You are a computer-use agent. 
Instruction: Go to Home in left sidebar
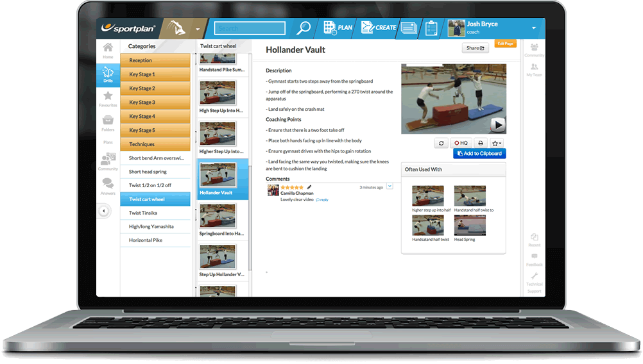click(x=108, y=51)
